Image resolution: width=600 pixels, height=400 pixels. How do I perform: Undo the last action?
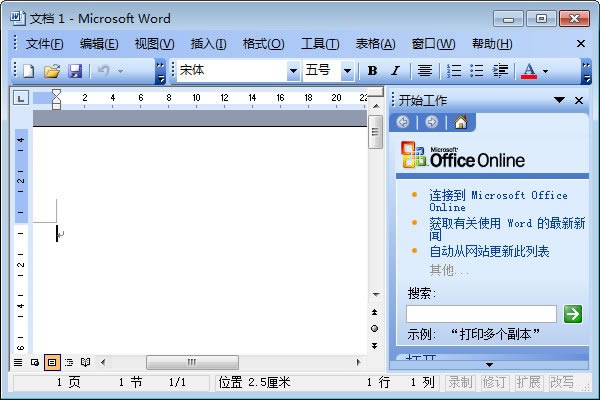click(x=103, y=71)
